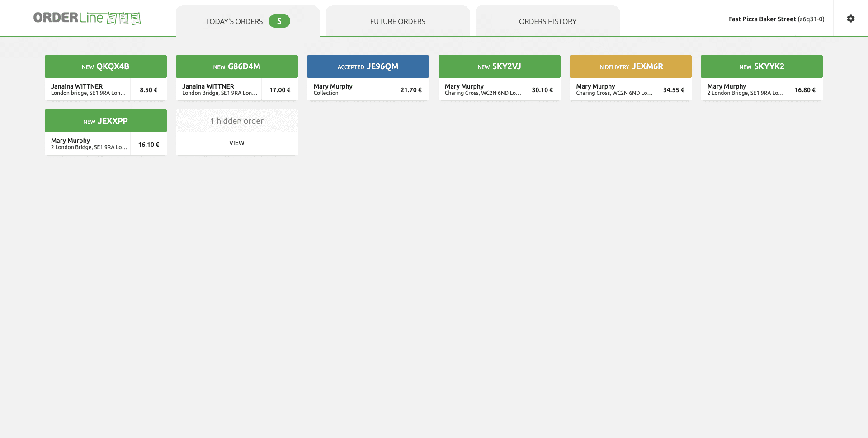Viewport: 868px width, 438px height.
Task: Click the OrderLine logo
Action: tap(87, 18)
